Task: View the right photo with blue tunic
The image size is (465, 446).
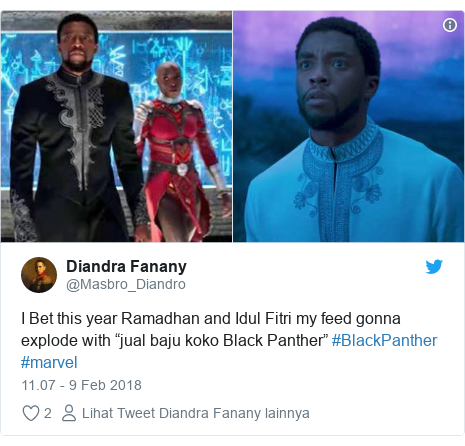Action: [348, 126]
